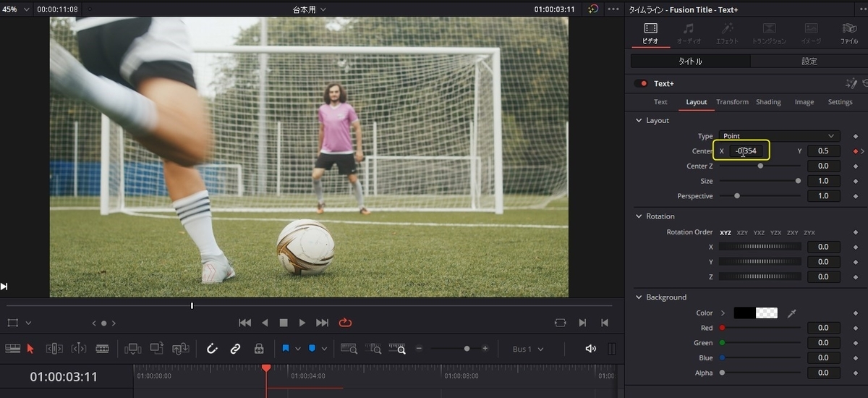This screenshot has height=398, width=868.
Task: Mute audio with the speaker icon
Action: pos(590,349)
